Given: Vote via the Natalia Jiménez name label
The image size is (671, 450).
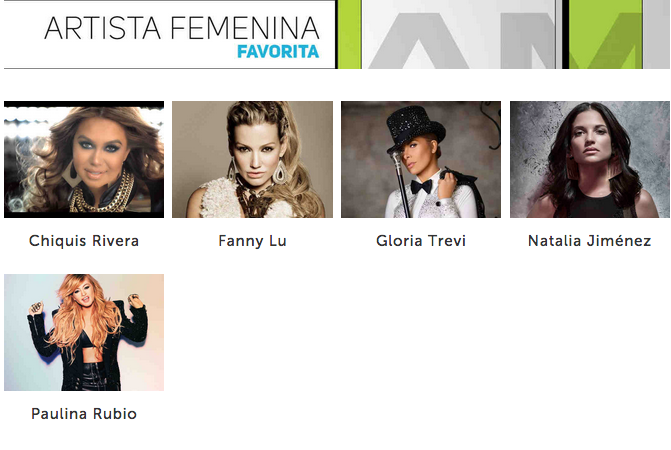Looking at the screenshot, I should click(590, 241).
